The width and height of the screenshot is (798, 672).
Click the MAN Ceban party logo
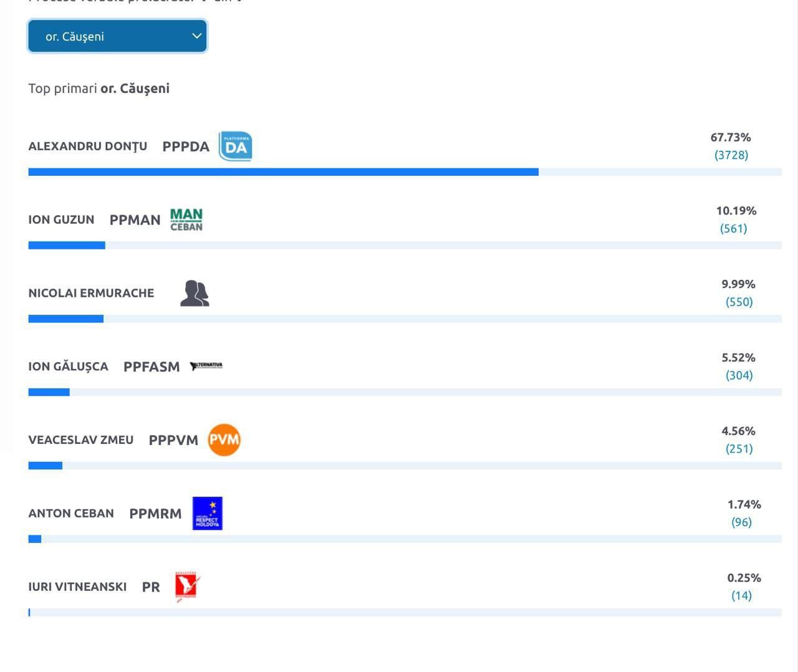pyautogui.click(x=186, y=219)
